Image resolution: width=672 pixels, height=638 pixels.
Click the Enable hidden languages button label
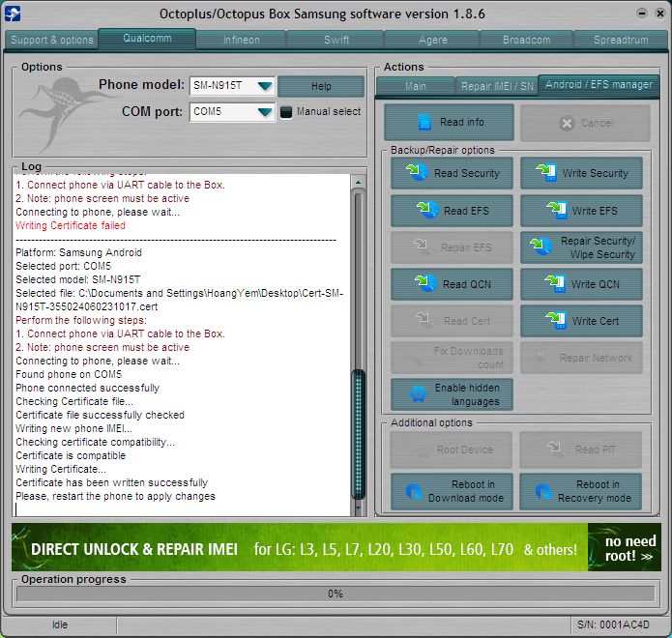coord(467,394)
